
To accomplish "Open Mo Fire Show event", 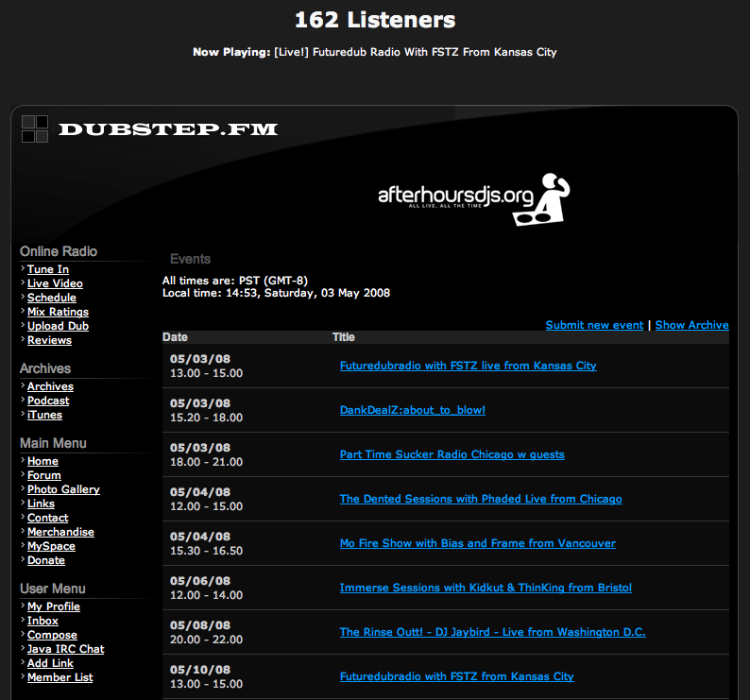I will click(x=478, y=543).
